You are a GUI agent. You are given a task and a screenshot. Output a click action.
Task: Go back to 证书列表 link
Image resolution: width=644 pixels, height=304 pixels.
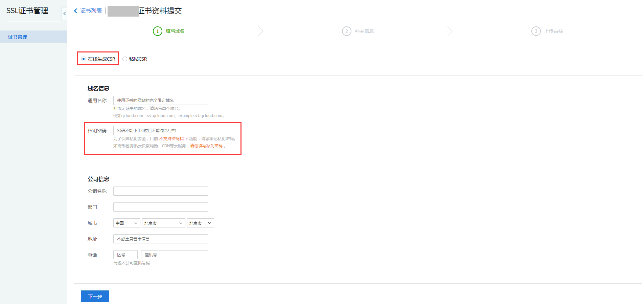[x=91, y=11]
